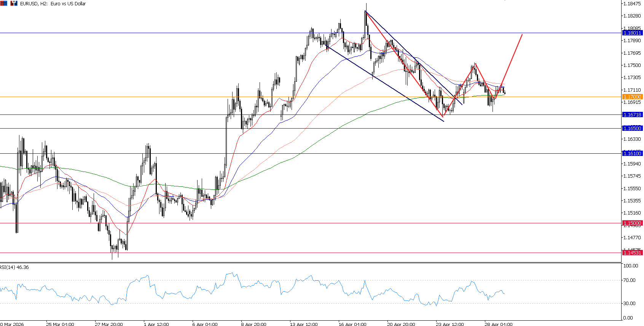Screen dimensions: 644x326
Task: Click the 8 Apr 20:00 time axis label
Action: [x=253, y=324]
